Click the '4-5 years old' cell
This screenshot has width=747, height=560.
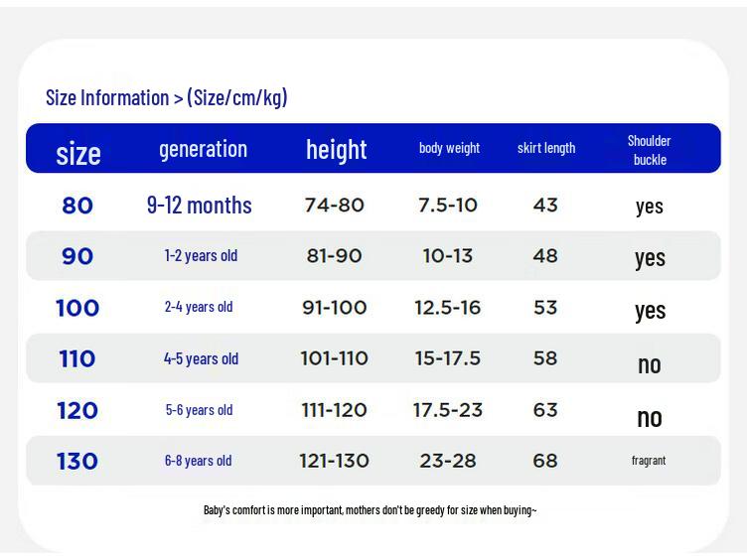(201, 358)
